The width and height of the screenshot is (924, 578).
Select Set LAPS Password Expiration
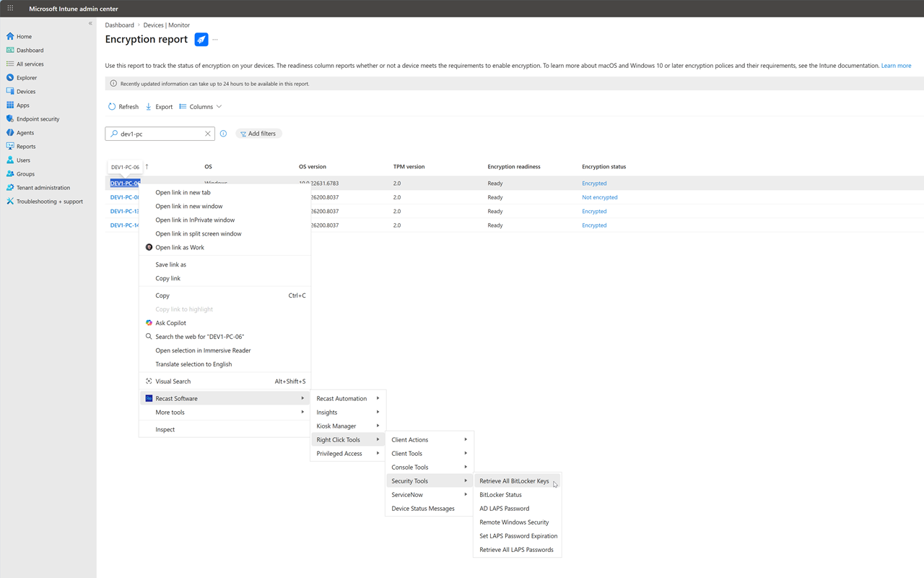coord(518,535)
